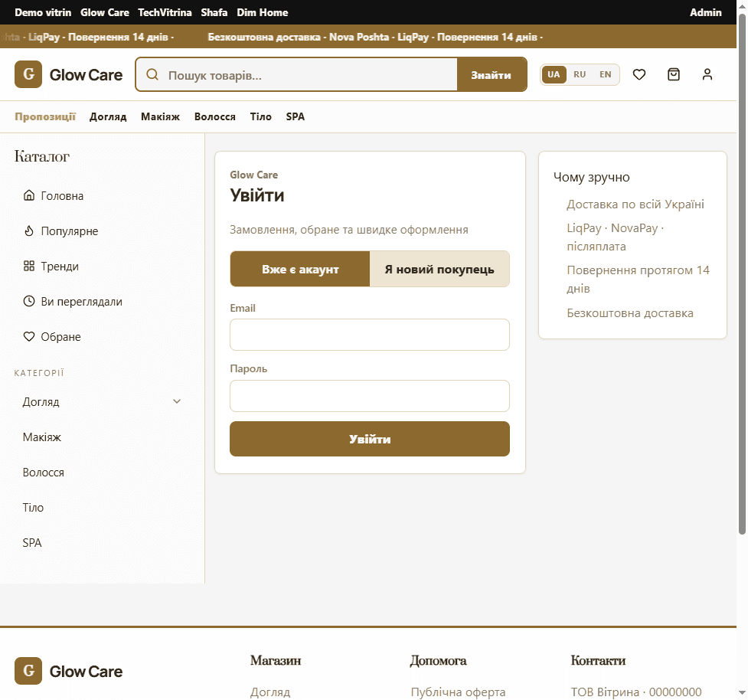
Task: Open the user account icon
Action: pyautogui.click(x=707, y=74)
